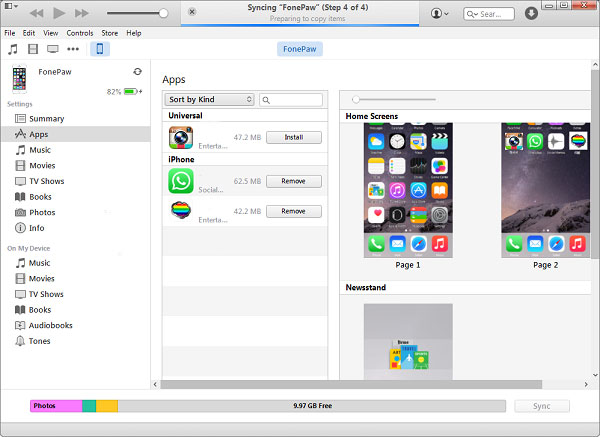Image resolution: width=600 pixels, height=437 pixels.
Task: Select the Page 1 home screen thumbnail
Action: click(x=408, y=190)
